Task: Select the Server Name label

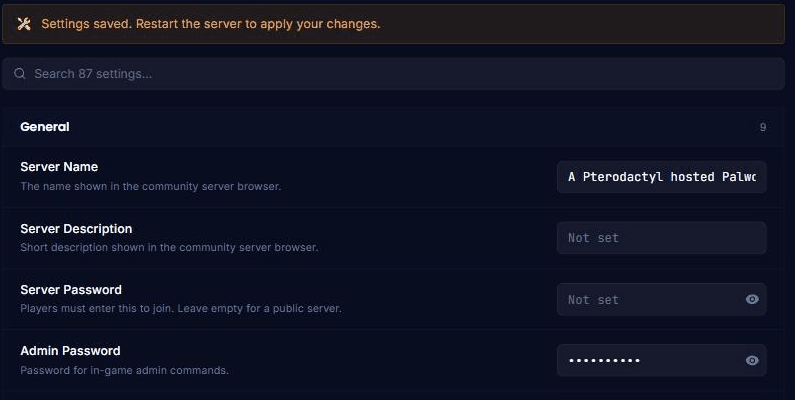Action: [x=59, y=167]
